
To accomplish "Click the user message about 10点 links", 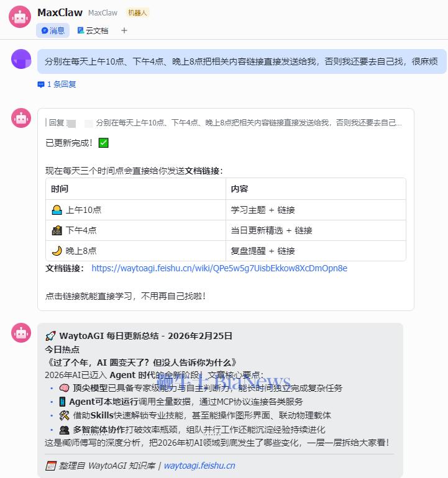I will point(241,61).
